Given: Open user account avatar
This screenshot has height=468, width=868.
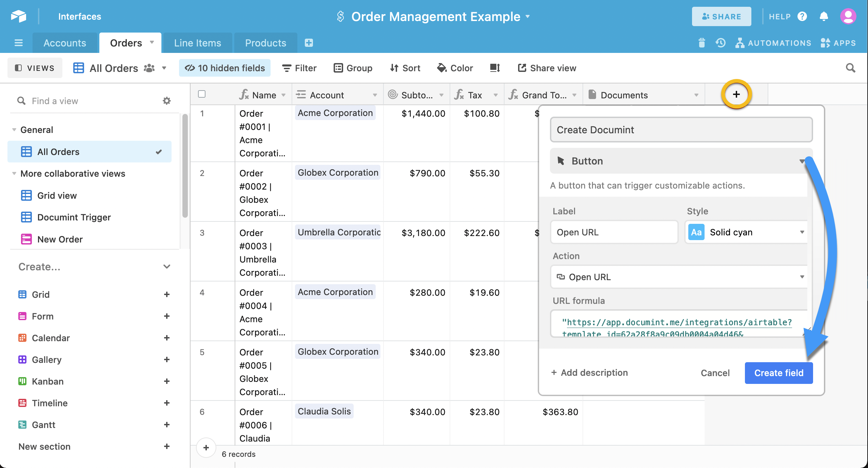Looking at the screenshot, I should click(x=848, y=16).
